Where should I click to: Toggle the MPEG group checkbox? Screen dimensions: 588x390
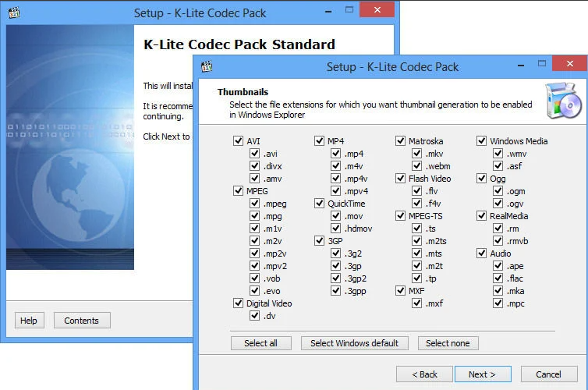[x=238, y=191]
